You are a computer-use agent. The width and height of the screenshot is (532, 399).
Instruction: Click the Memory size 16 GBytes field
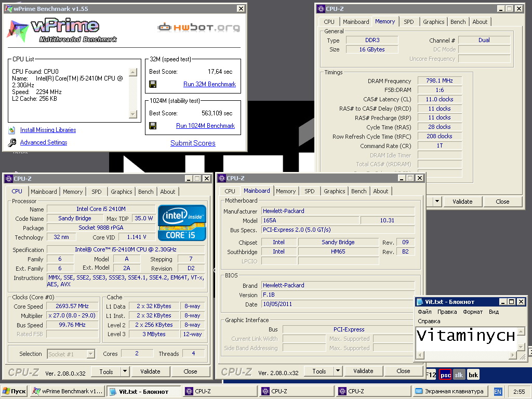372,49
